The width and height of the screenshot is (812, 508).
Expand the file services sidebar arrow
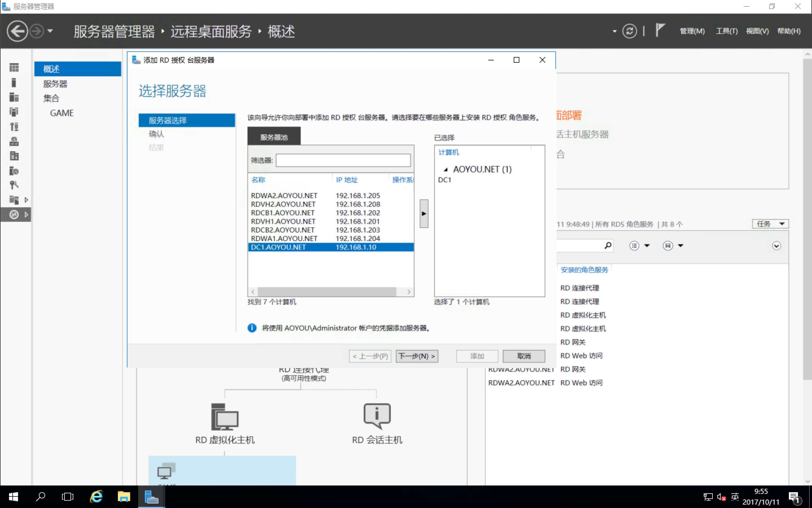pos(26,200)
